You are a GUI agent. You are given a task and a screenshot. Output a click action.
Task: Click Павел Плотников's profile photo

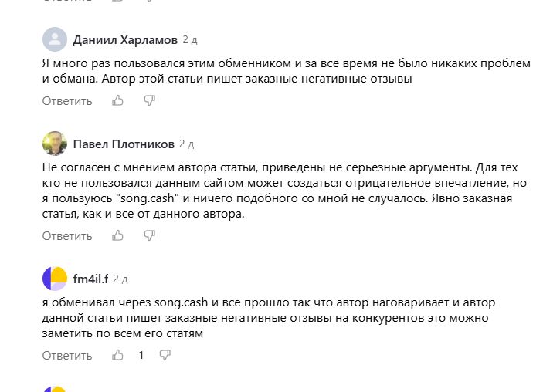pos(54,143)
